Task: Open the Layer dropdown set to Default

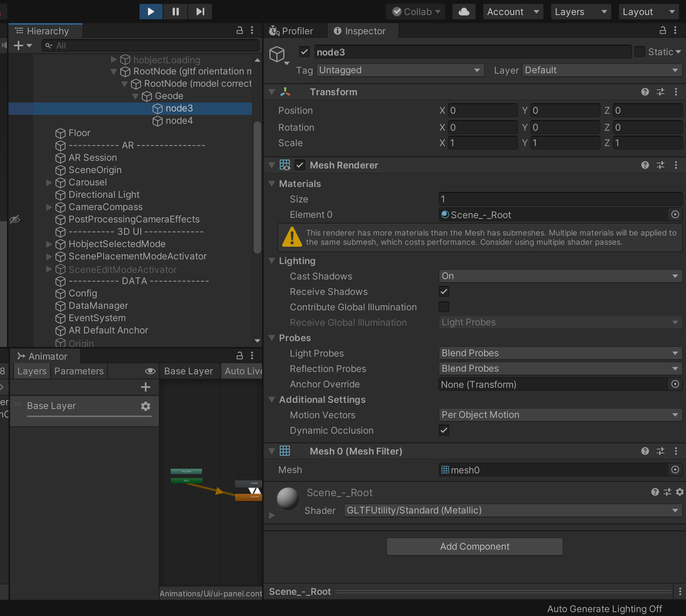Action: pyautogui.click(x=601, y=70)
